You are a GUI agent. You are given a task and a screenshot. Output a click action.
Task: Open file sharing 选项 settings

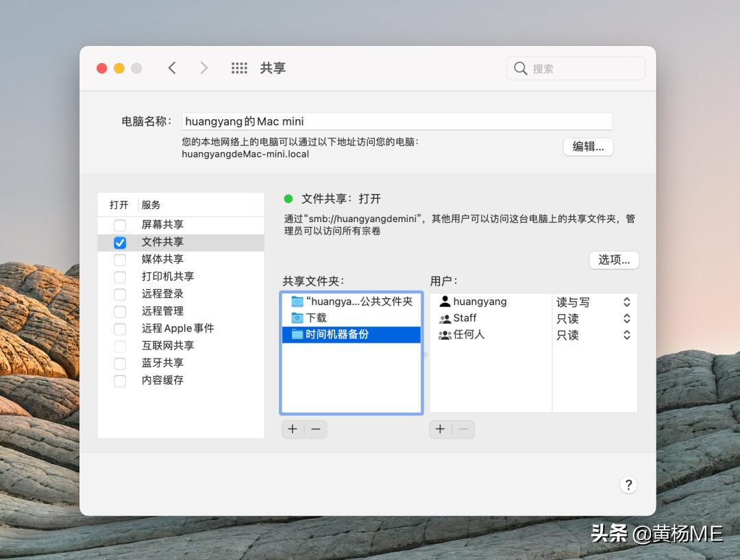click(613, 260)
